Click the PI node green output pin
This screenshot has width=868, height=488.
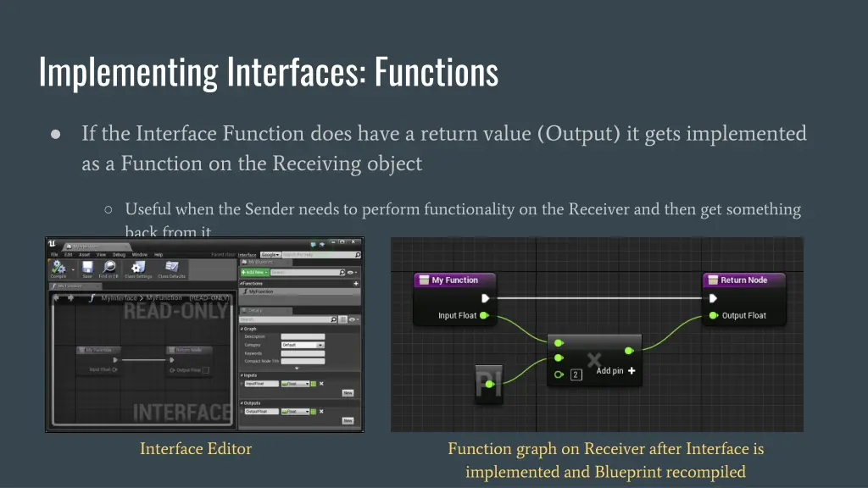click(x=489, y=384)
